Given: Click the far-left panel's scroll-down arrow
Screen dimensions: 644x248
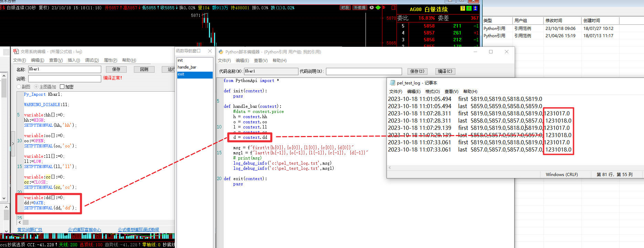Looking at the screenshot, I should [x=4, y=198].
